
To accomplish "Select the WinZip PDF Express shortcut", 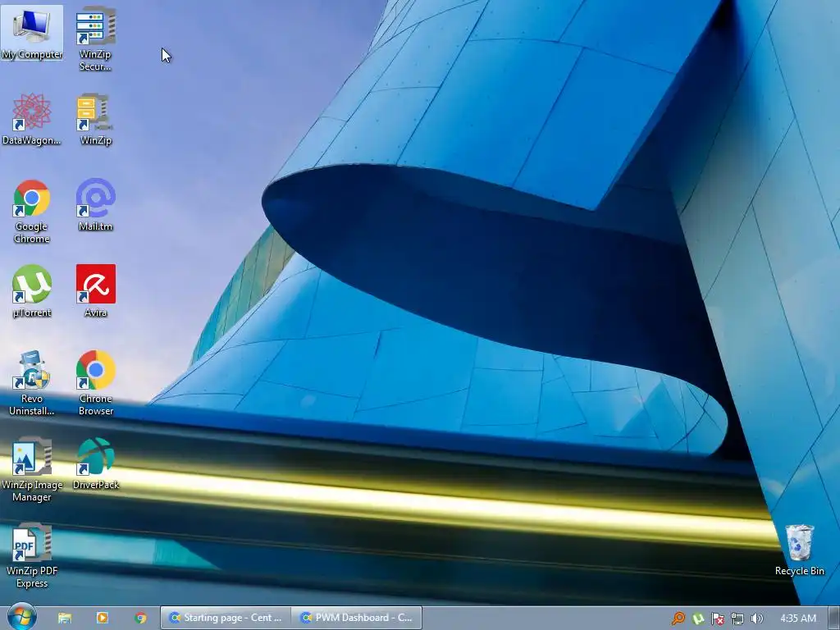I will [32, 556].
